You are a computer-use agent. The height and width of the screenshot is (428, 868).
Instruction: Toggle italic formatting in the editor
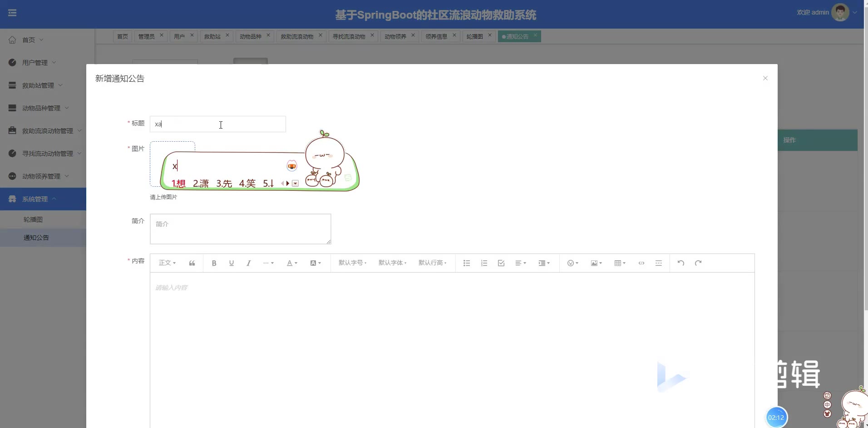(248, 263)
